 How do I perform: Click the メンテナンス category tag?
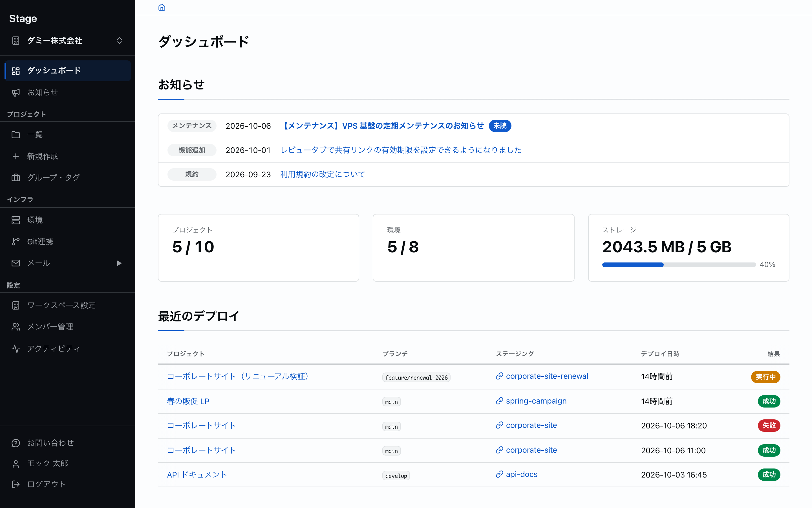click(x=192, y=126)
